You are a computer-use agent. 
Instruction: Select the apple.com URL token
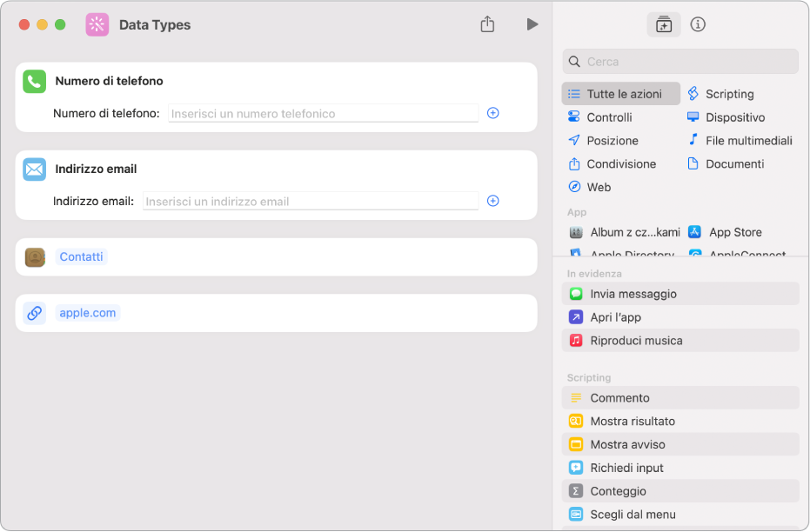pos(88,313)
